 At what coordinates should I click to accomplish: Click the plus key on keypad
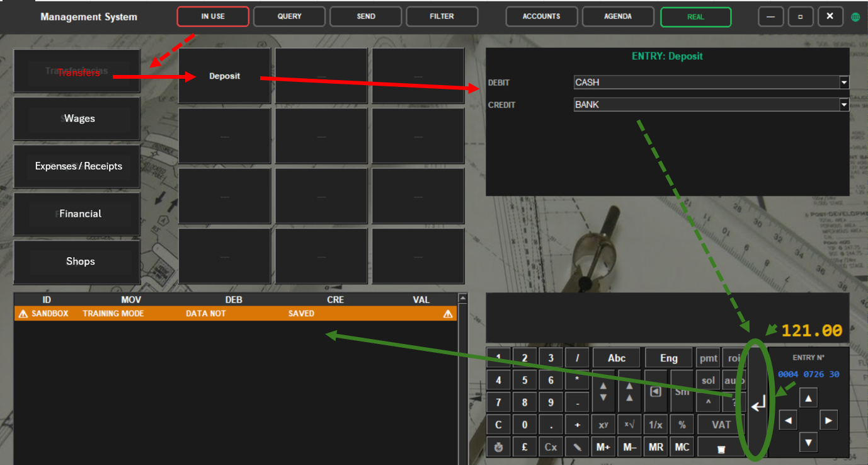[x=577, y=425]
